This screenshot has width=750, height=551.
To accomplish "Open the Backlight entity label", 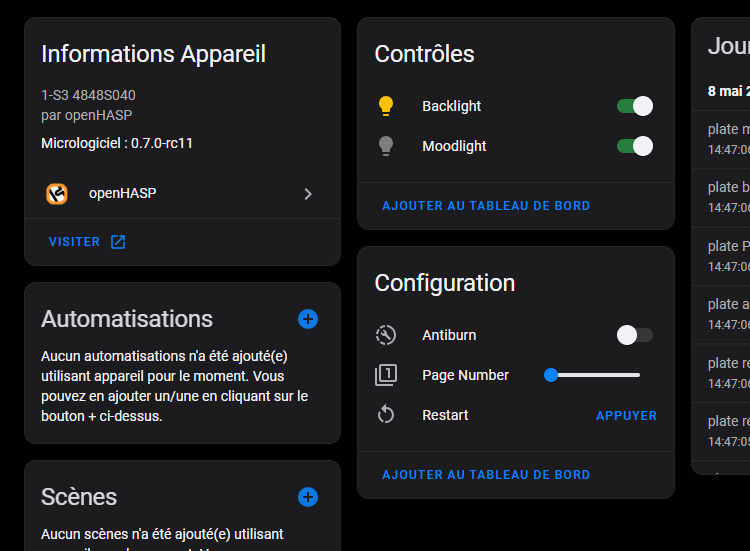I will (x=451, y=106).
